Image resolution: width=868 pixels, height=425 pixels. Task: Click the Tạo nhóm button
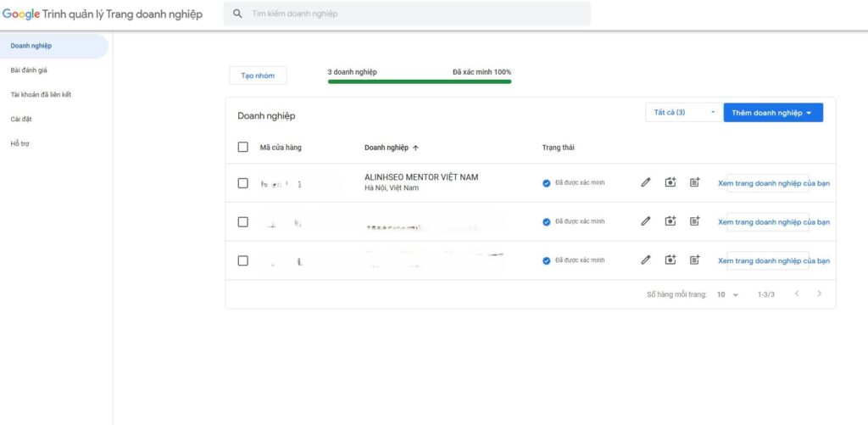(258, 75)
